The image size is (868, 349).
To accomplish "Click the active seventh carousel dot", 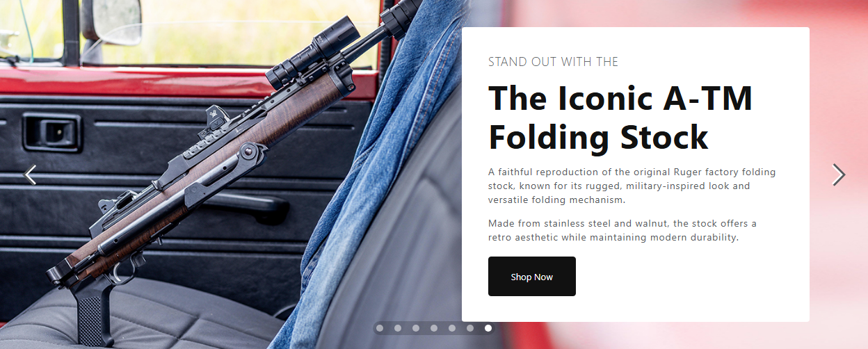I will [488, 328].
